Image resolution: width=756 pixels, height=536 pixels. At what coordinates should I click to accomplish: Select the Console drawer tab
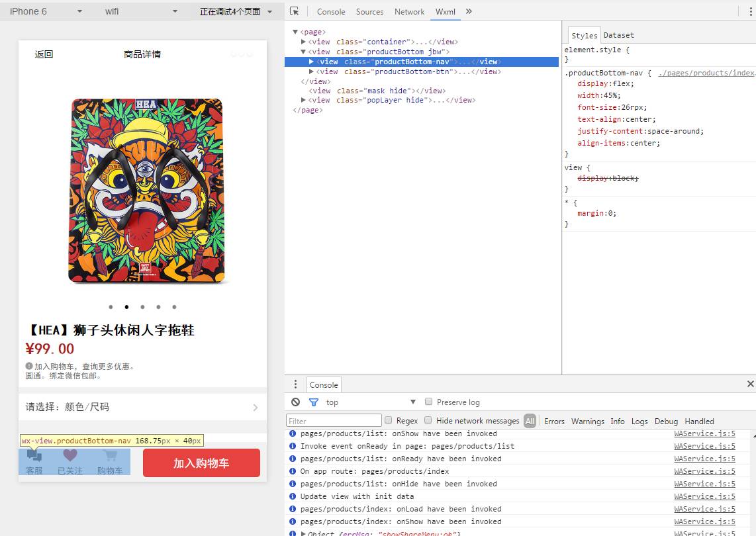point(324,384)
